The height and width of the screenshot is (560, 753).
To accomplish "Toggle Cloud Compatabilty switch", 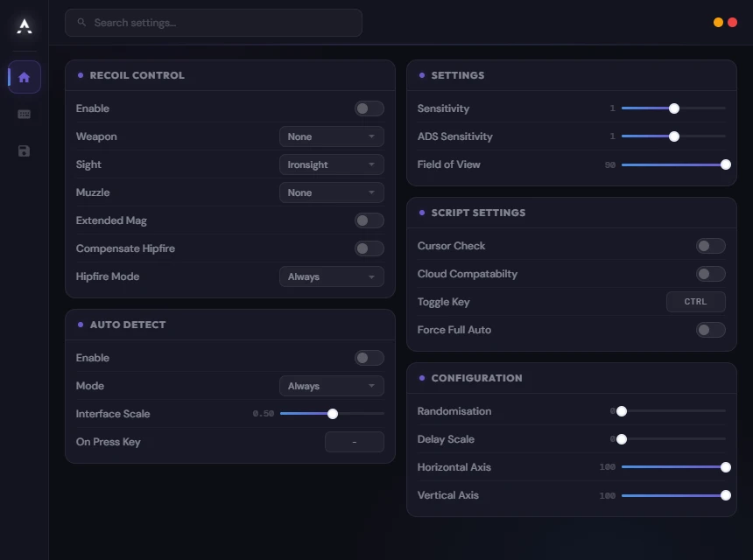I will 710,274.
